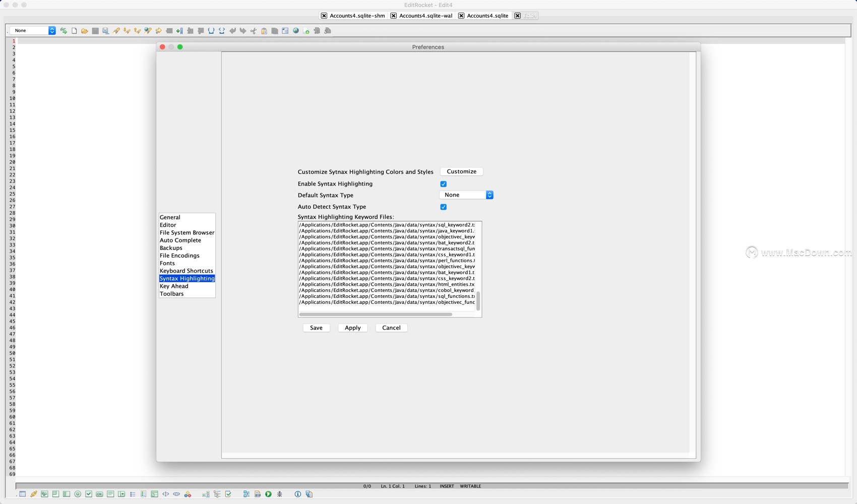Click the Cancel button in Preferences
The height and width of the screenshot is (504, 857).
pos(391,328)
